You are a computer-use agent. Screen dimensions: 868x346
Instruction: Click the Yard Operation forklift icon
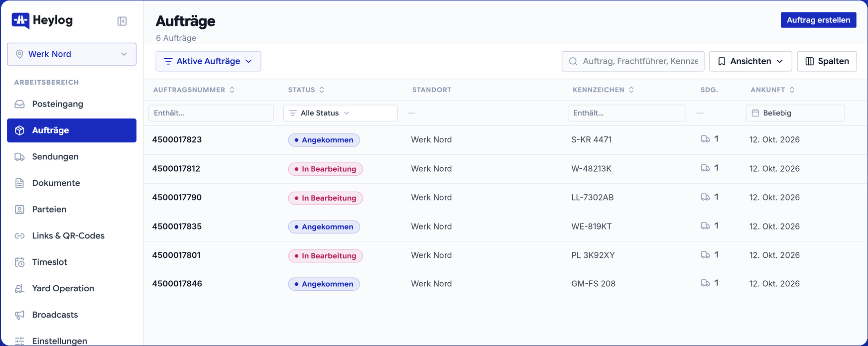click(19, 289)
